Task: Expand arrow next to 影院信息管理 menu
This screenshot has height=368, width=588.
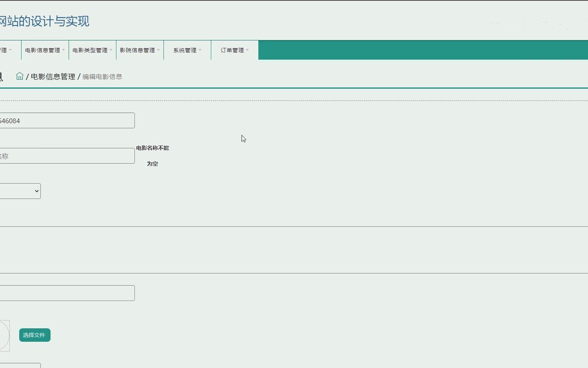Action: (158, 50)
